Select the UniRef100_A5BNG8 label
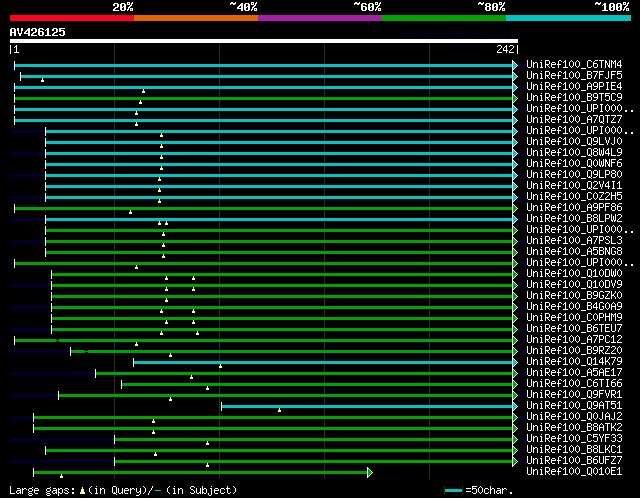 point(574,252)
